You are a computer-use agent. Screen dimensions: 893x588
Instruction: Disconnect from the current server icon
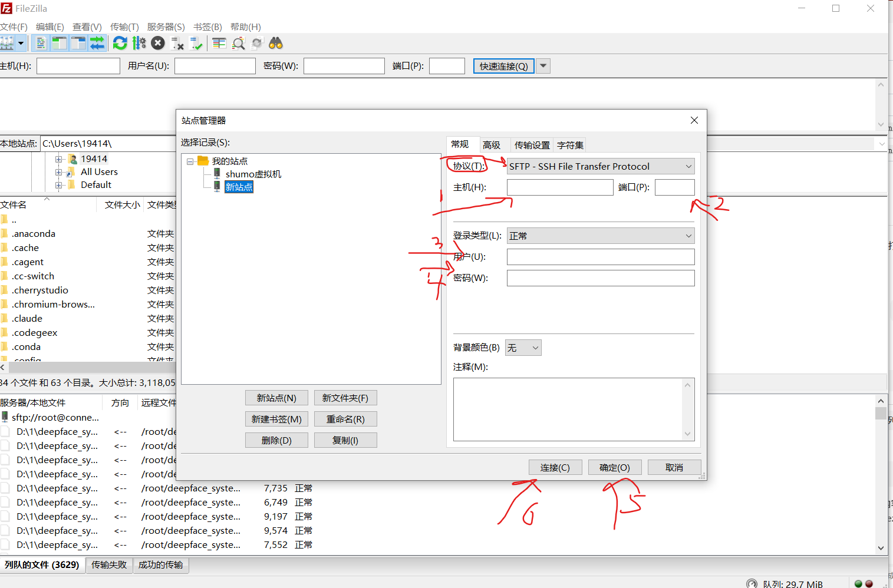[177, 43]
